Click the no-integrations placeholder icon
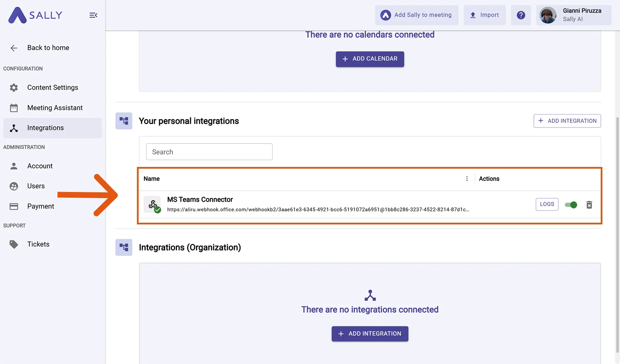Viewport: 620px width, 364px height. tap(370, 295)
